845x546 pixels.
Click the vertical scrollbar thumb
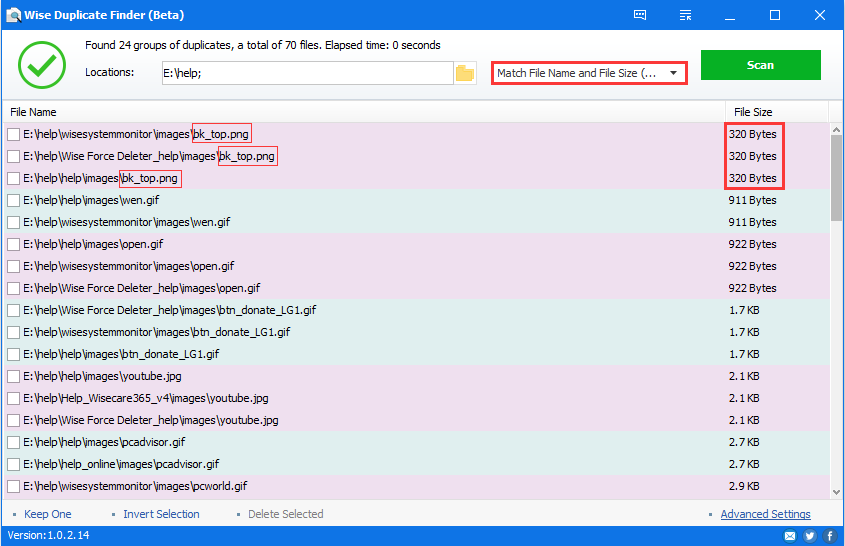[x=836, y=178]
